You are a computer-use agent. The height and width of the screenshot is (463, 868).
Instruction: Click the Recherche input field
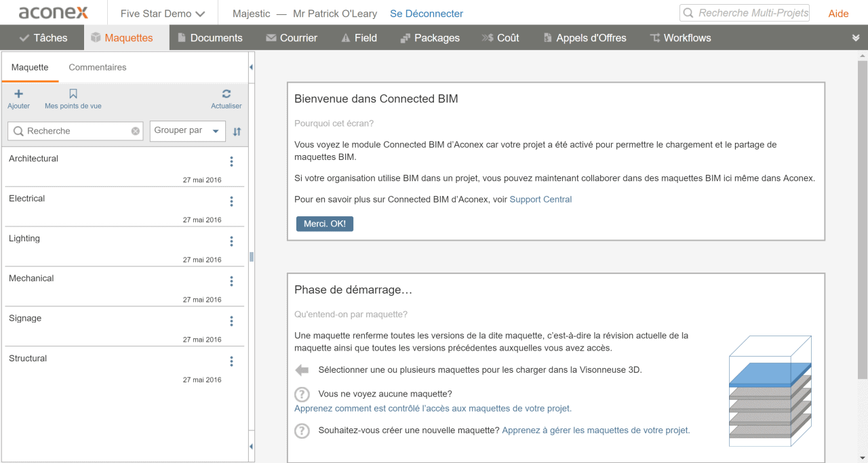(x=75, y=131)
